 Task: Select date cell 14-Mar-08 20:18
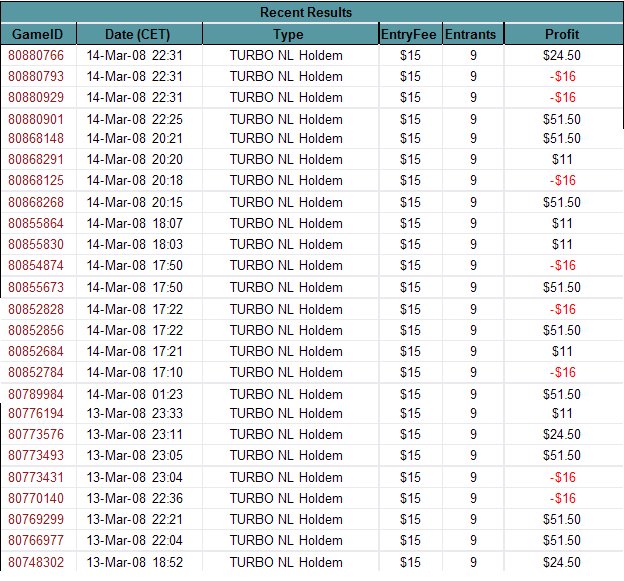click(135, 181)
